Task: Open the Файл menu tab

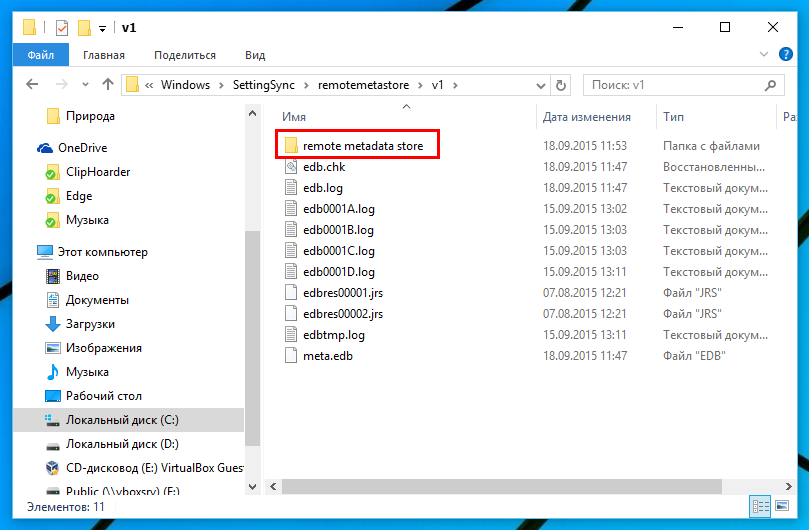Action: pos(41,55)
